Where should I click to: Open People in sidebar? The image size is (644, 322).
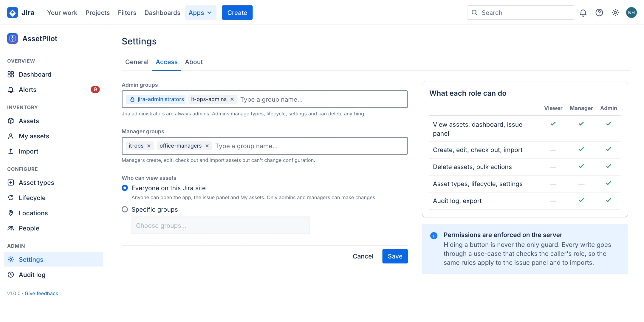click(x=53, y=228)
